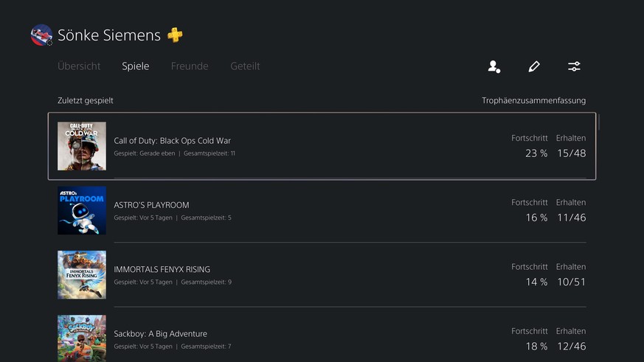Open the sliders filter settings icon
The image size is (644, 362).
point(574,66)
